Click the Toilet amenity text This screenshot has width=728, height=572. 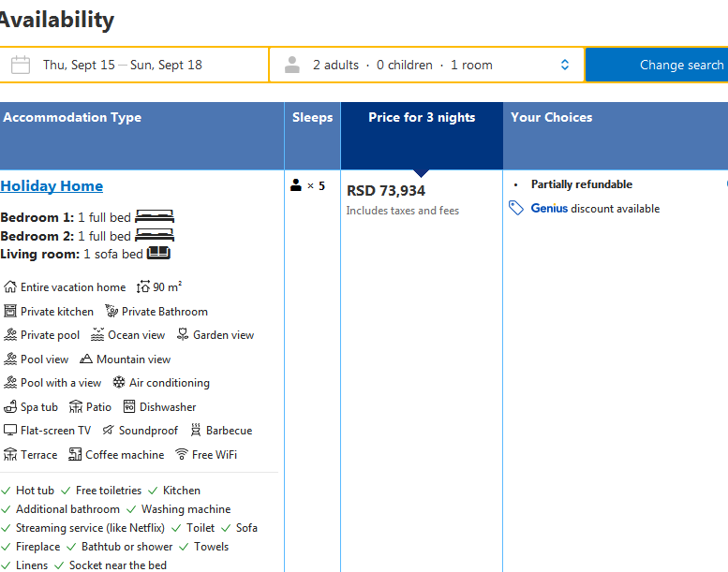click(x=201, y=528)
